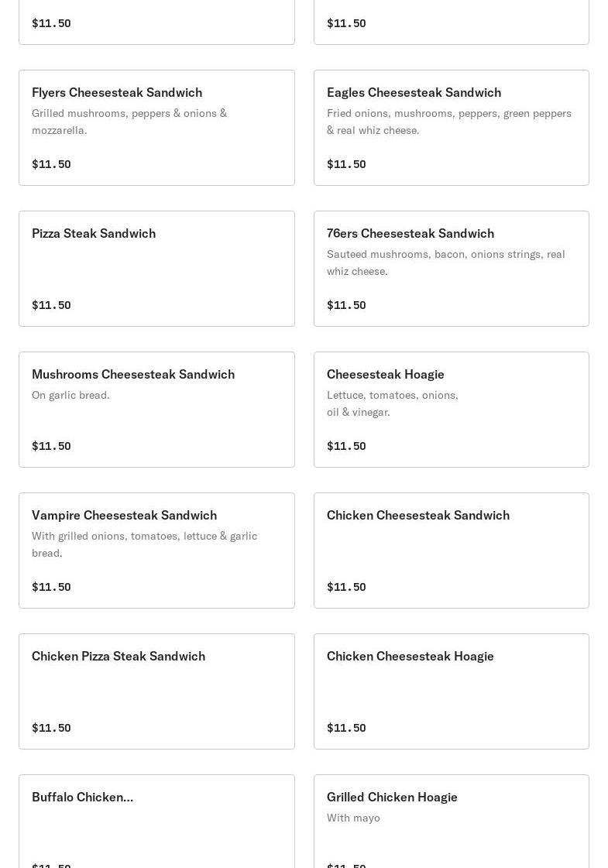Click the Pizza Steak Sandwich $11.50 price
The height and width of the screenshot is (868, 608).
tap(51, 305)
